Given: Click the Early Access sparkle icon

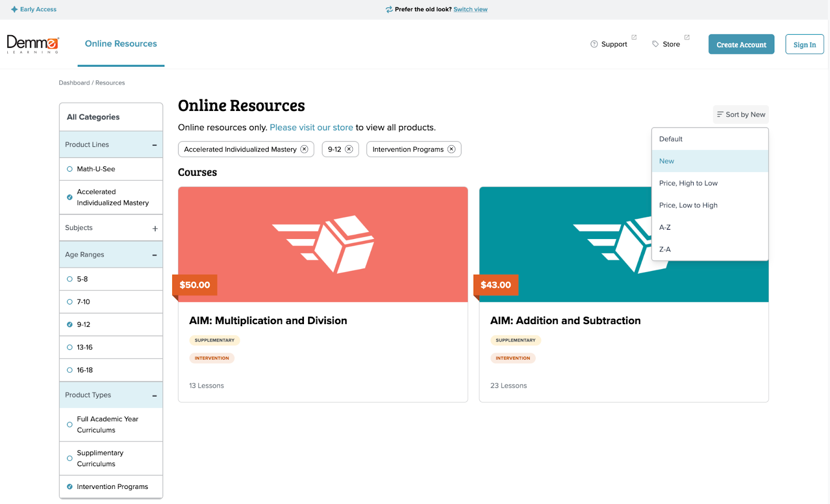Looking at the screenshot, I should [x=15, y=9].
